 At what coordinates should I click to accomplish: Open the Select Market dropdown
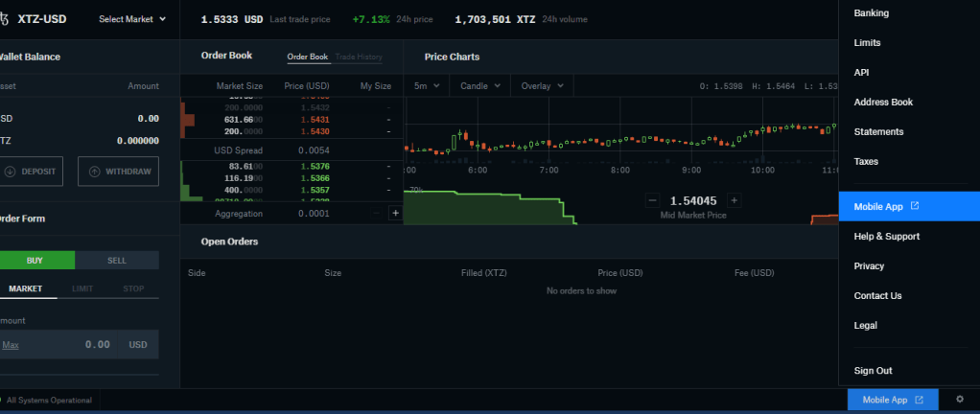pyautogui.click(x=132, y=18)
